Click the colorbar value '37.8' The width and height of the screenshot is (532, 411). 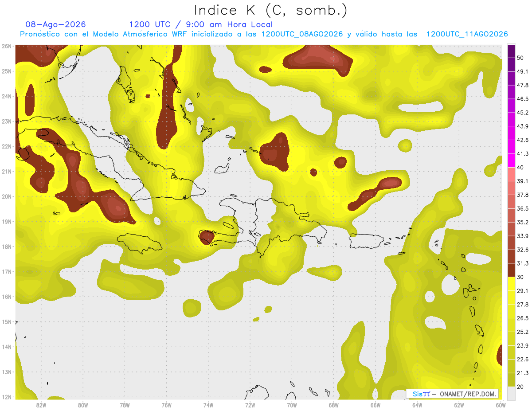(523, 195)
